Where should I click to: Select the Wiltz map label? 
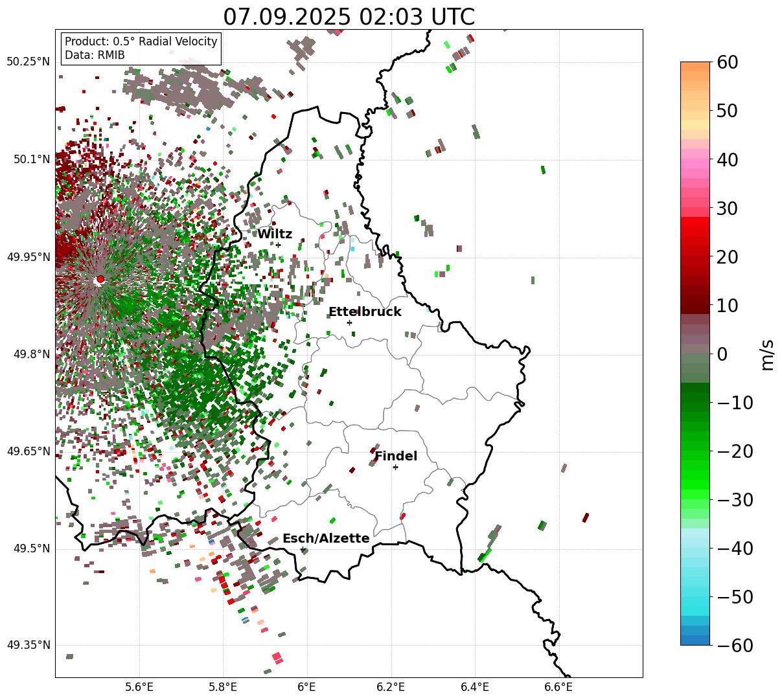point(275,234)
